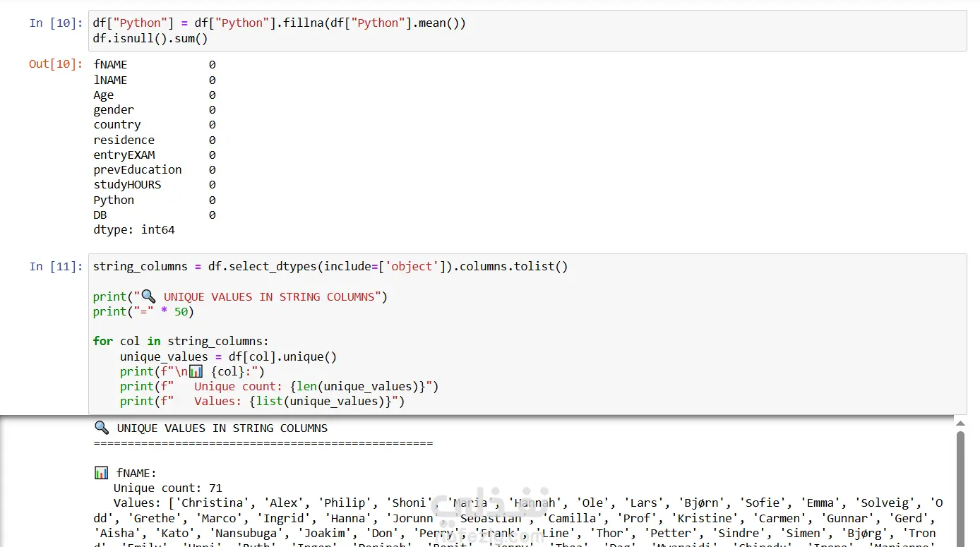
Task: Click the row of equals signs in the output
Action: 263,443
